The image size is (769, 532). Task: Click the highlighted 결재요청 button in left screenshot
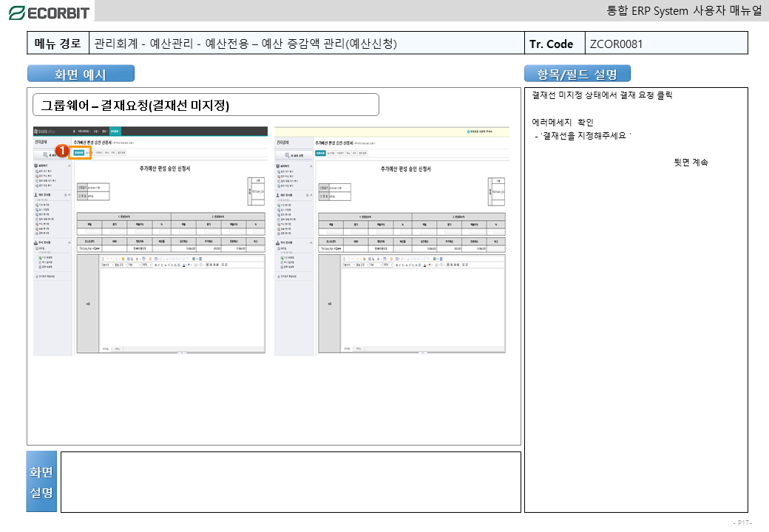(x=78, y=153)
